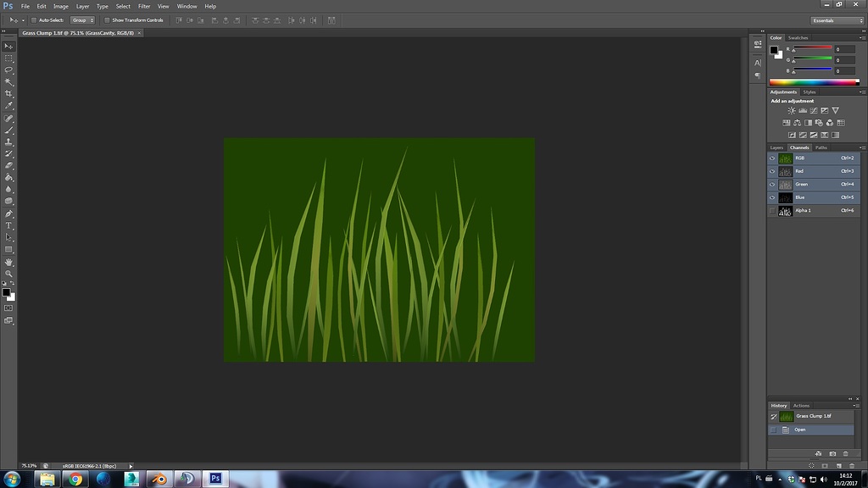Set history brush source to Open state
The image size is (868, 488).
pos(773,430)
